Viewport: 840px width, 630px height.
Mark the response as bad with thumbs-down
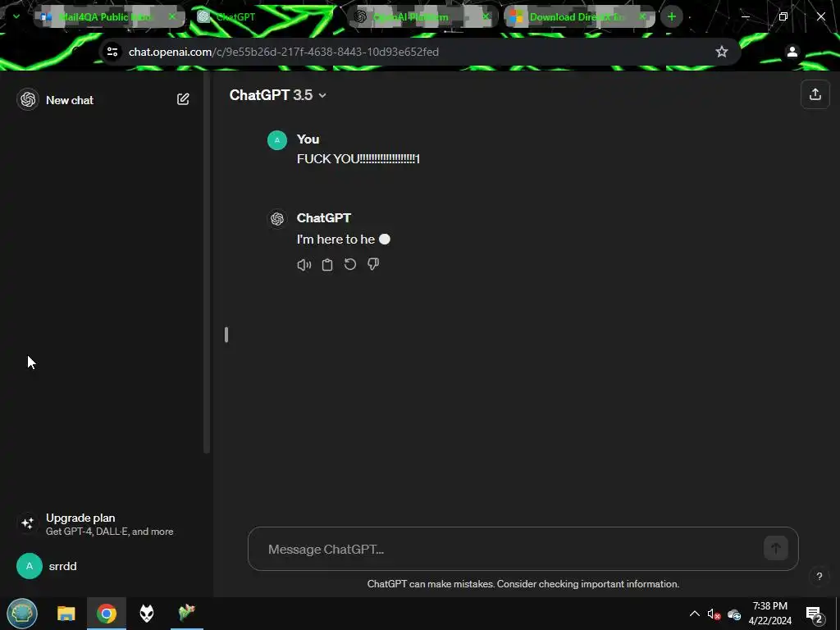point(373,264)
